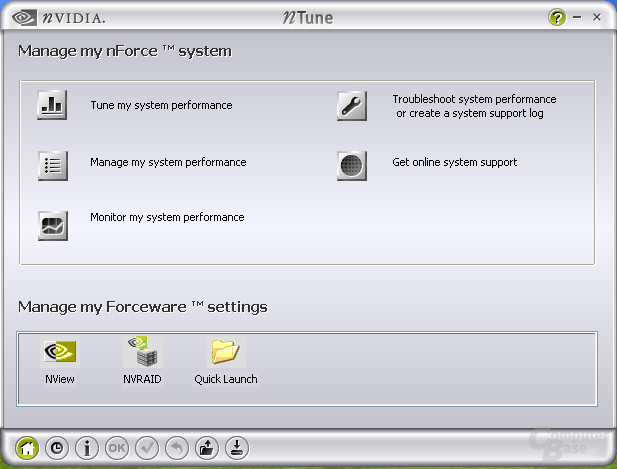
Task: Click the clock icon in bottom toolbar
Action: pos(57,448)
